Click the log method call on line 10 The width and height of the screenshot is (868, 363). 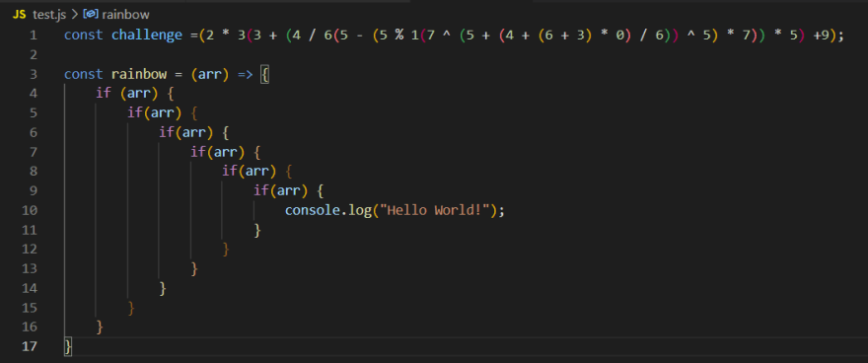pyautogui.click(x=360, y=210)
